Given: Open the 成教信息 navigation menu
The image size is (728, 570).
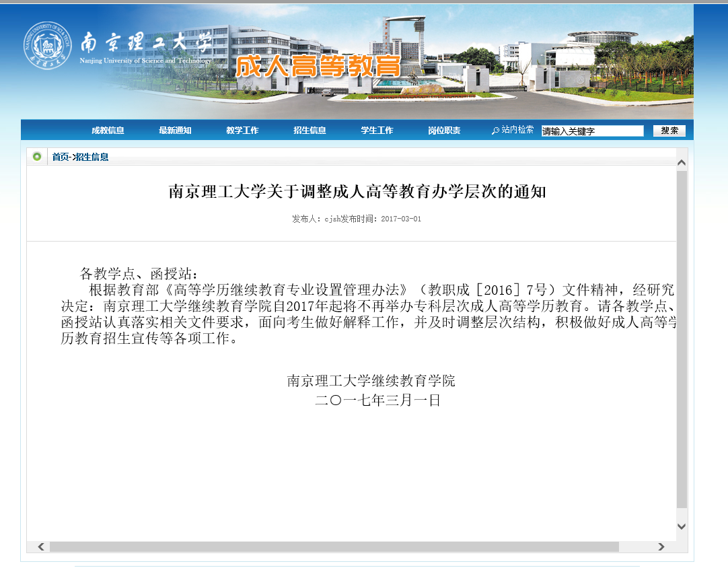Looking at the screenshot, I should pos(108,131).
